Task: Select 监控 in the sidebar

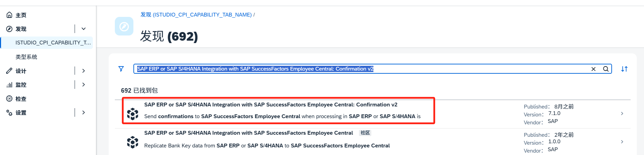Action: point(21,85)
